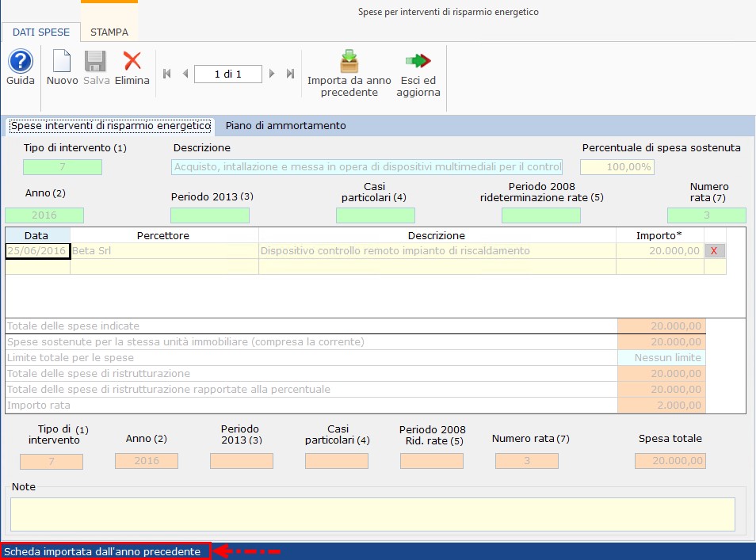756x560 pixels.
Task: Click the empty Data cell in second row
Action: point(37,266)
